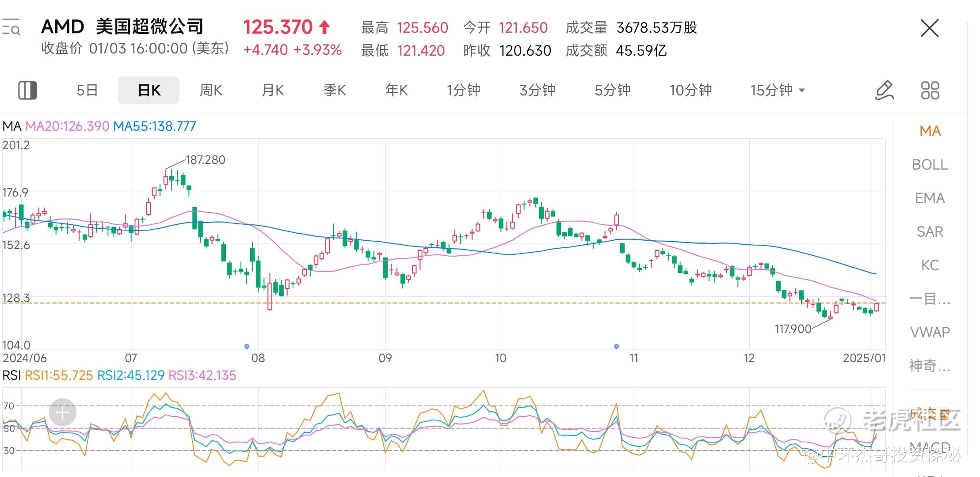This screenshot has width=980, height=477.
Task: Open the stock search list icon
Action: 11,27
